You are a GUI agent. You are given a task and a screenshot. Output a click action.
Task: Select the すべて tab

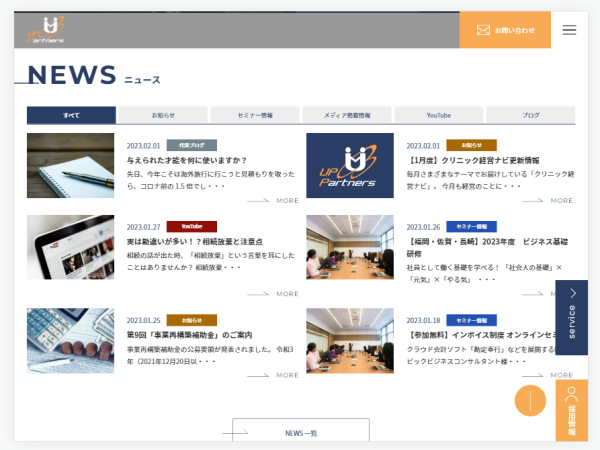click(x=71, y=115)
